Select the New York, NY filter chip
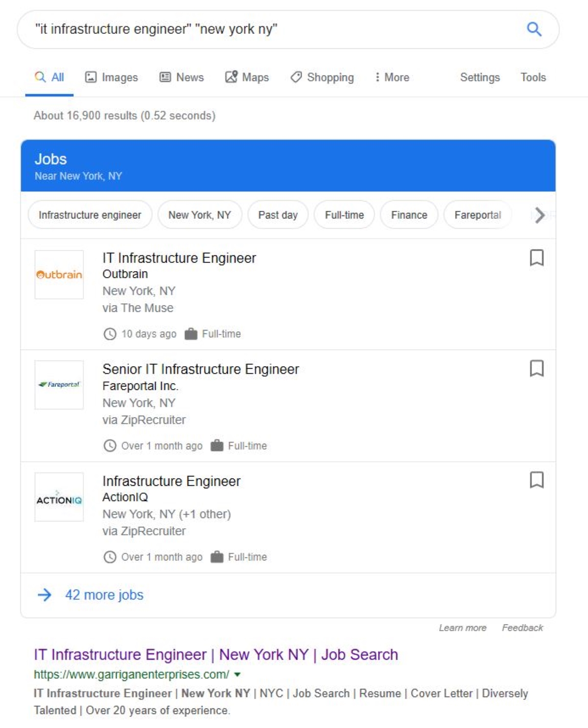The width and height of the screenshot is (588, 728). [200, 215]
